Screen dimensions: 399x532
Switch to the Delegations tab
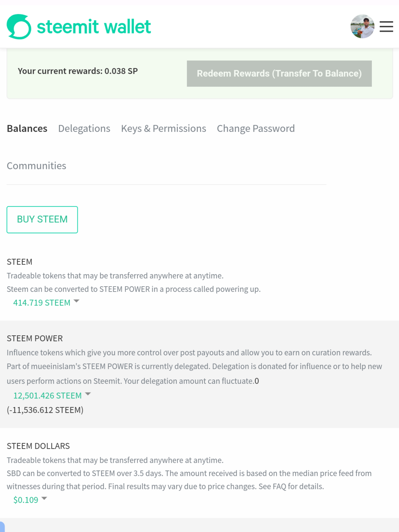tap(84, 128)
